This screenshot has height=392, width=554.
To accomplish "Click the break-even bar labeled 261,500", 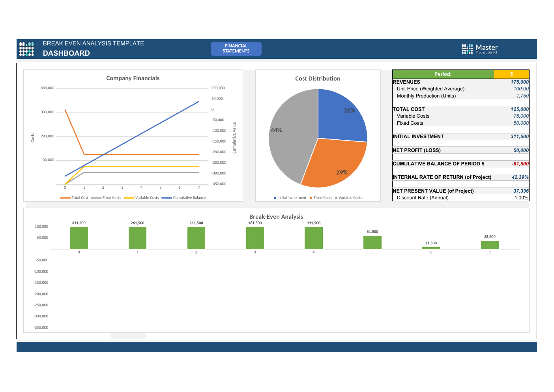I will pyautogui.click(x=137, y=238).
